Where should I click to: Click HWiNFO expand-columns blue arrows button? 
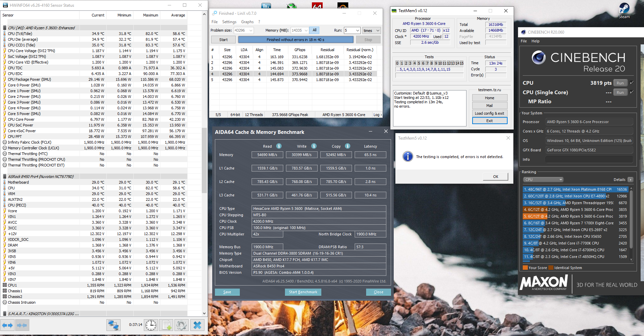[7, 325]
